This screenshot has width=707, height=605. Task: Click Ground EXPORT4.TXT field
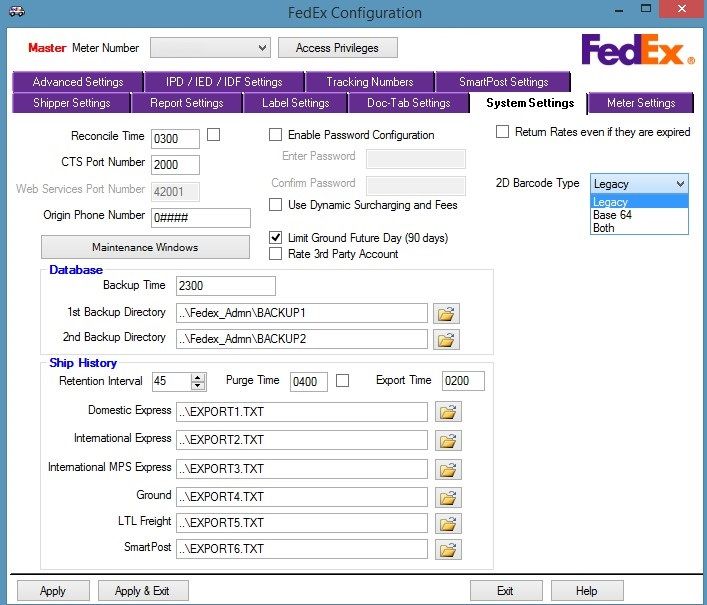(x=302, y=496)
